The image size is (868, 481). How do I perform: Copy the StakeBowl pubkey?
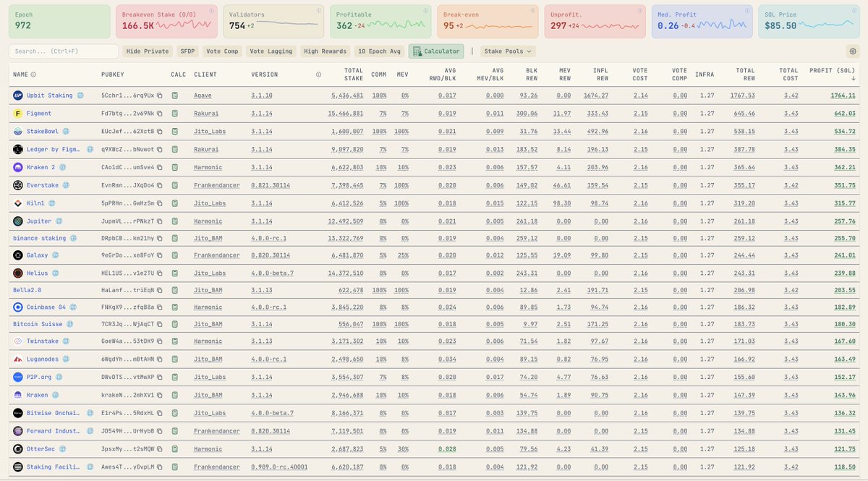(x=159, y=131)
